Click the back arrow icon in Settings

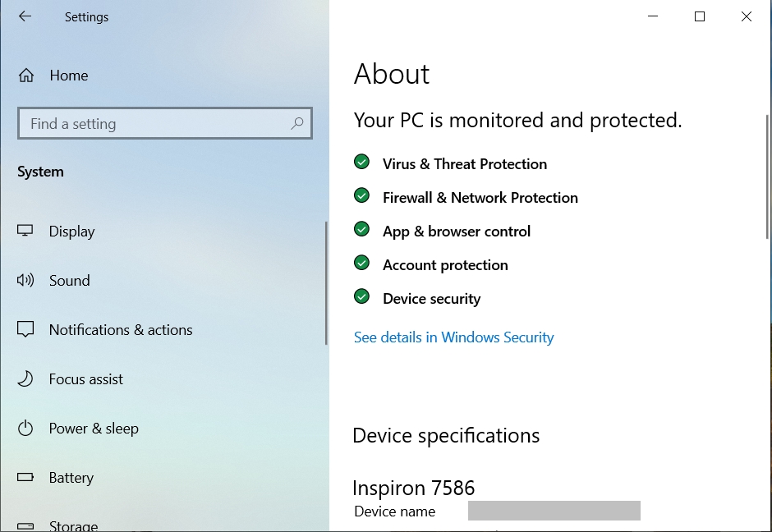tap(25, 16)
